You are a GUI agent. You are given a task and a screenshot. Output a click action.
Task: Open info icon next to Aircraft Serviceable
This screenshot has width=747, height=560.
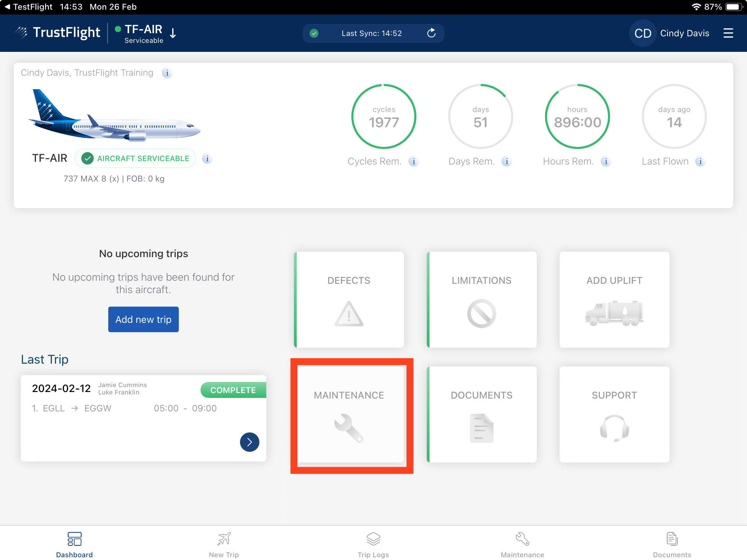(x=207, y=159)
